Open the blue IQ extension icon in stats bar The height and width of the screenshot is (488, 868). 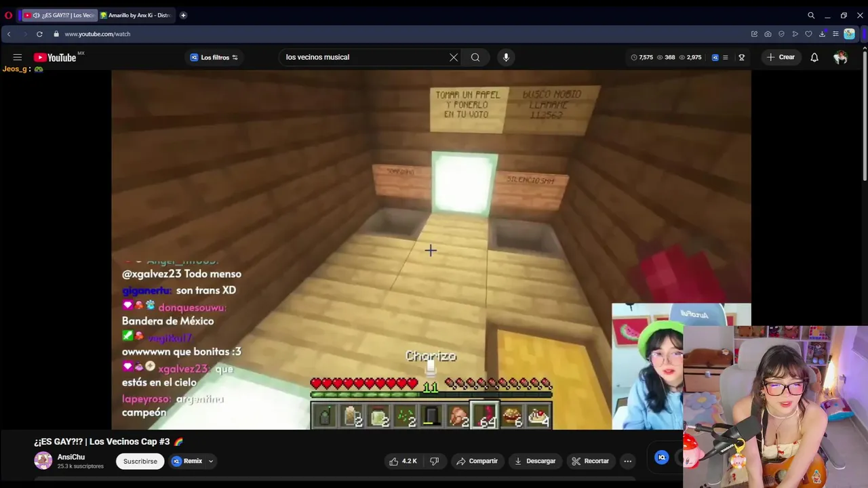pyautogui.click(x=715, y=58)
